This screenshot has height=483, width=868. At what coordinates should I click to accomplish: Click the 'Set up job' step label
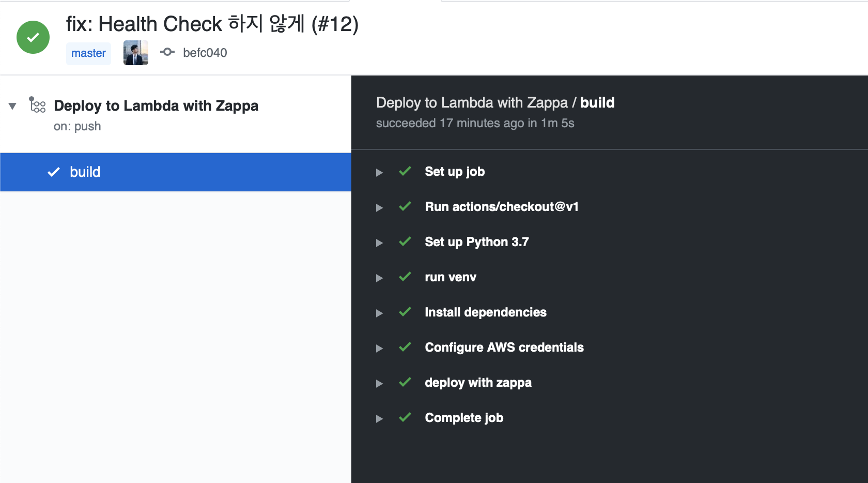pyautogui.click(x=455, y=172)
